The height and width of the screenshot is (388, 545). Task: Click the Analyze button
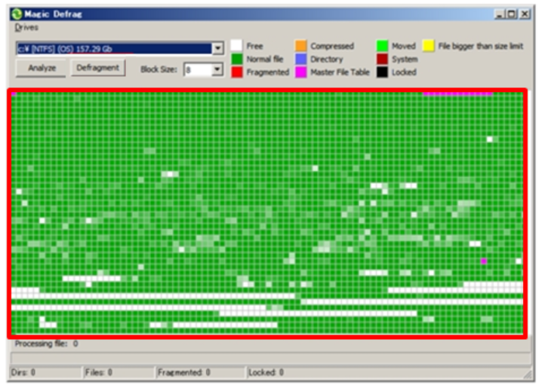[x=41, y=68]
